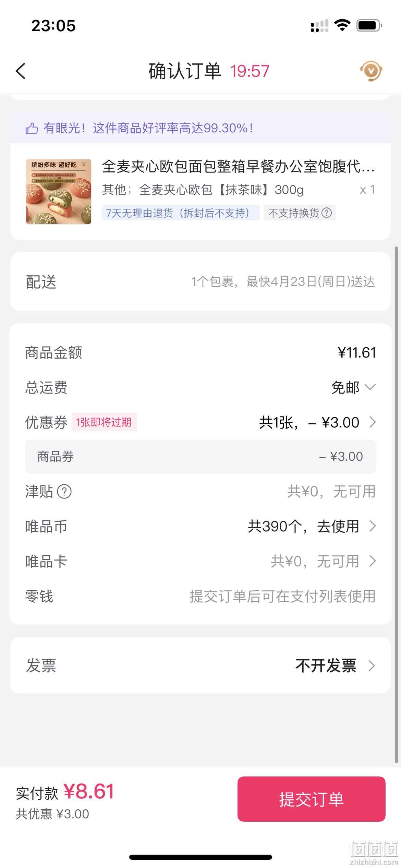
Task: Tap the 好评率 99.30% rating banner
Action: (200, 128)
